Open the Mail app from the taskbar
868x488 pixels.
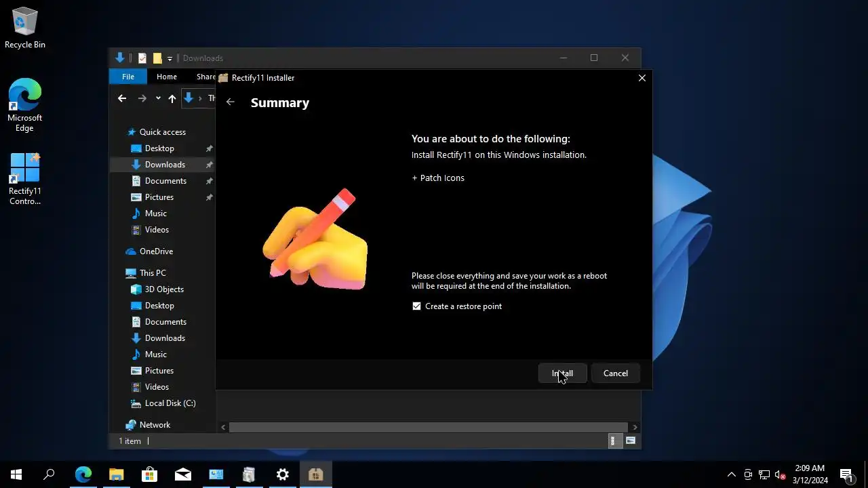pyautogui.click(x=182, y=474)
